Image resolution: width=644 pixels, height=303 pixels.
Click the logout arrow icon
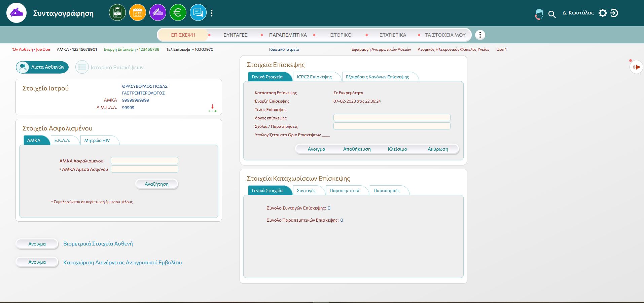(614, 13)
